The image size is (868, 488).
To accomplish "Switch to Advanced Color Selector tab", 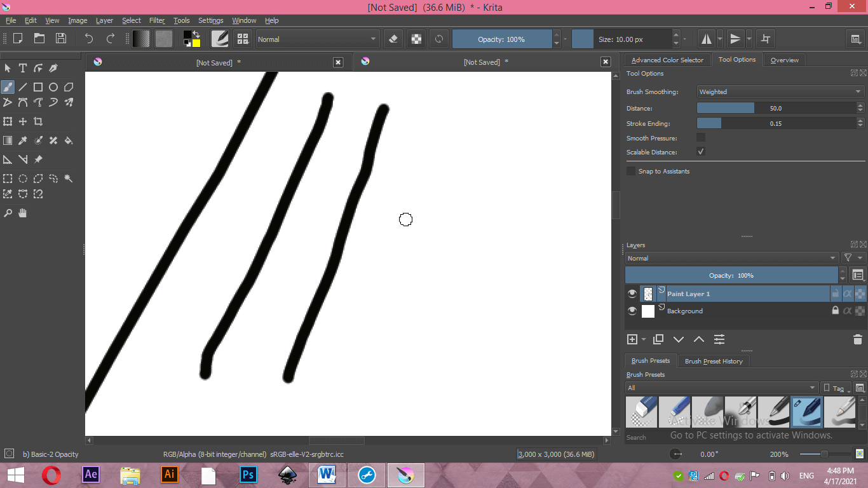I will click(667, 60).
